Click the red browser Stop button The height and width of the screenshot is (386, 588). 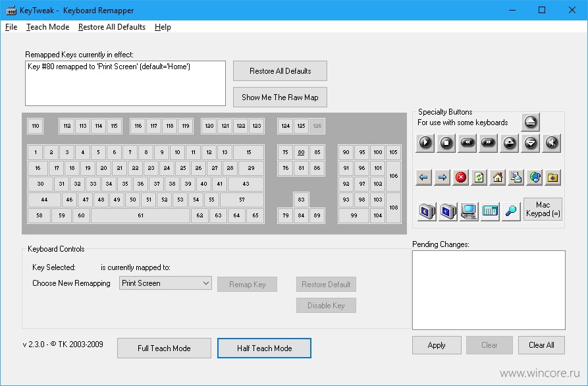[460, 177]
